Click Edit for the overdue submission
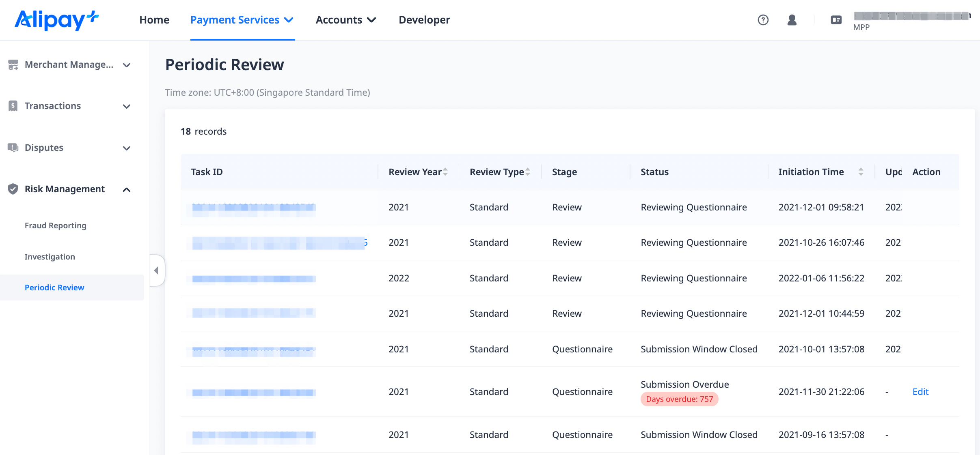The image size is (980, 455). point(920,392)
